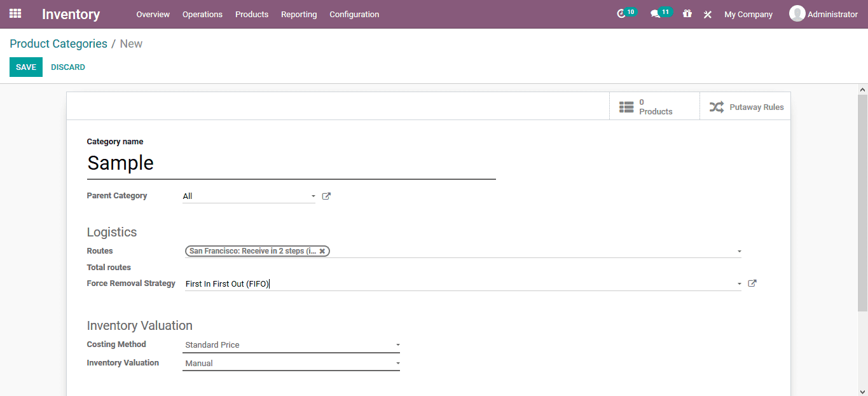Open the Inventory Valuation dropdown

(397, 362)
